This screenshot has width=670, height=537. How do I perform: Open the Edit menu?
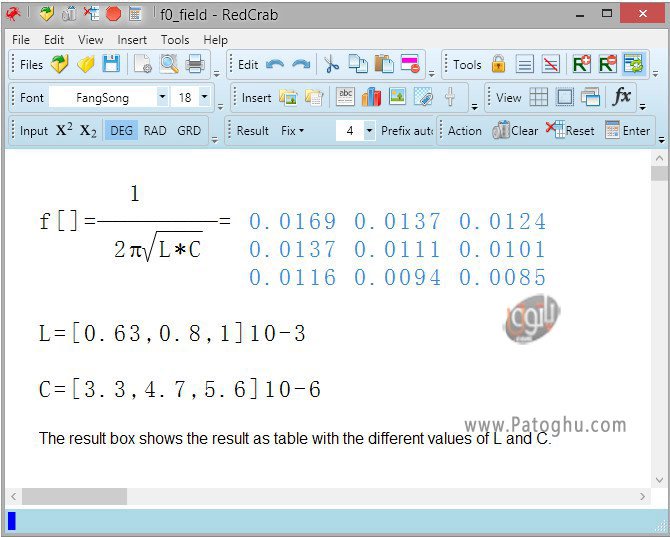[54, 40]
